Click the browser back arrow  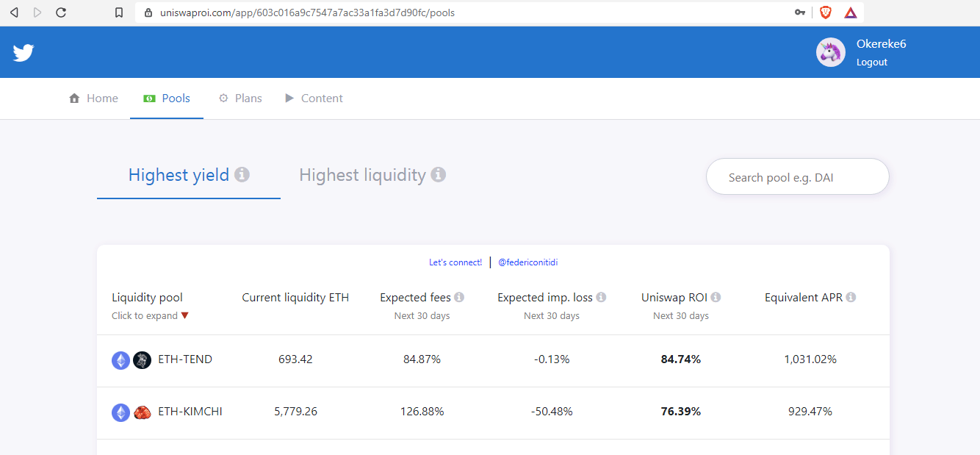pyautogui.click(x=14, y=12)
